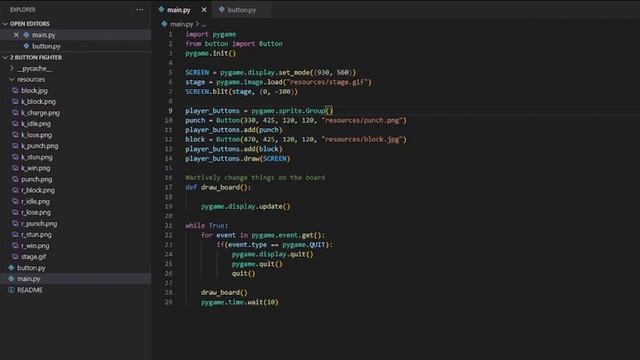Screen dimensions: 640x360
Task: Open the README file
Action: pyautogui.click(x=30, y=290)
